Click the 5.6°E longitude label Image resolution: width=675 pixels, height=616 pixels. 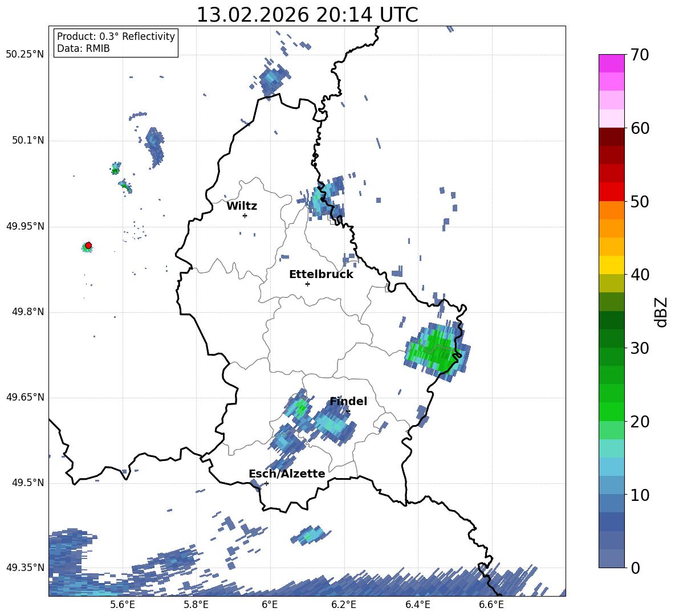click(123, 605)
